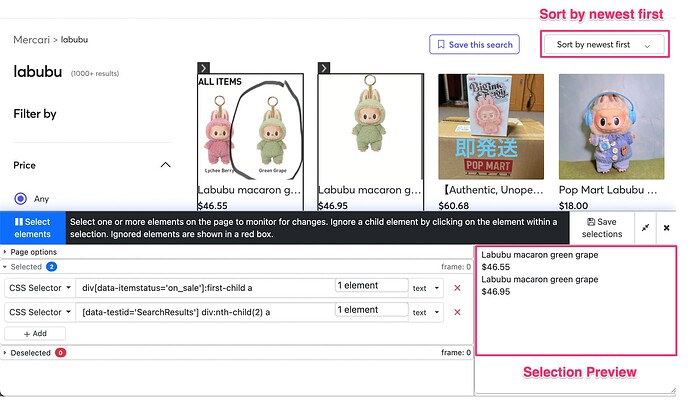Click the Selected count badge 2
This screenshot has width=690, height=408.
coord(51,267)
